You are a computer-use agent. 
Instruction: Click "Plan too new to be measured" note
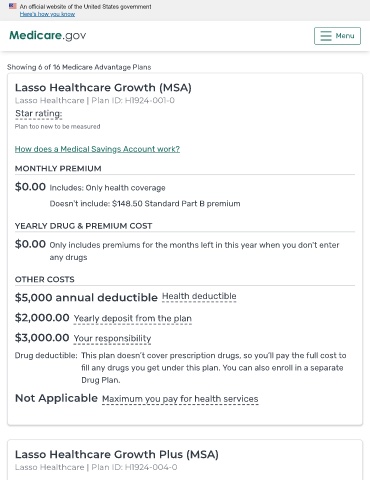pos(57,127)
